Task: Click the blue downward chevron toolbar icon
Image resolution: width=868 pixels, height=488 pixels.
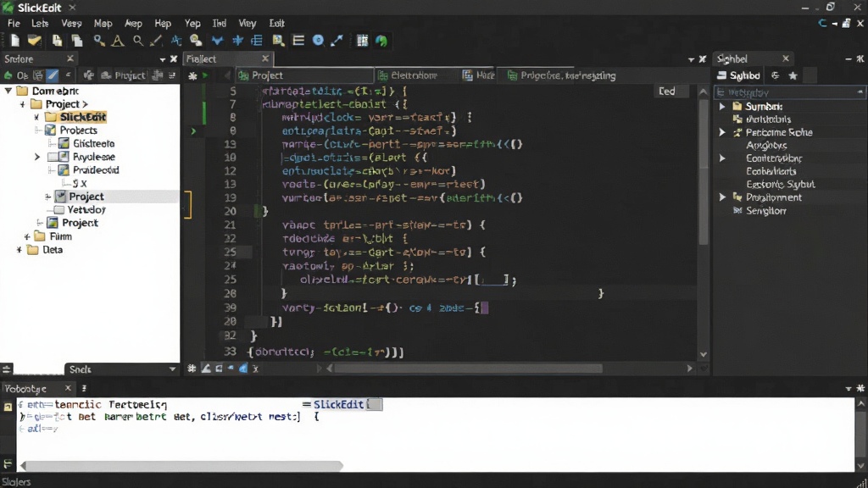Action: click(x=217, y=41)
